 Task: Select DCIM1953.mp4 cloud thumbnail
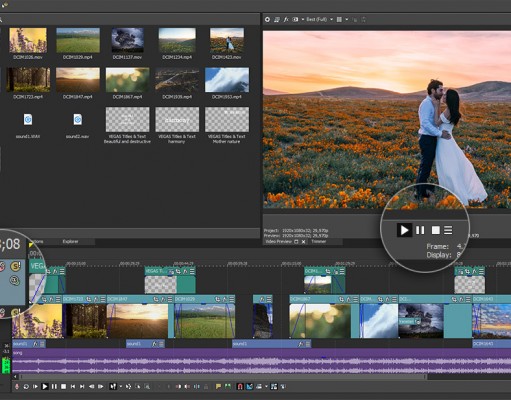point(227,80)
